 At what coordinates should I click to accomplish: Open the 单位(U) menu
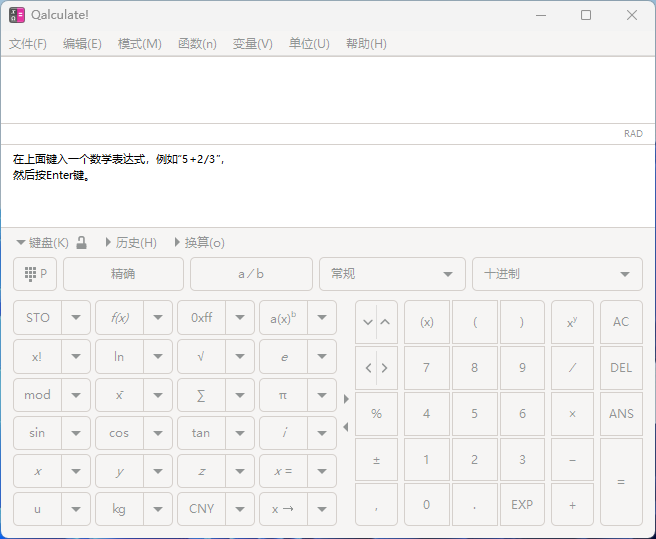pos(309,44)
